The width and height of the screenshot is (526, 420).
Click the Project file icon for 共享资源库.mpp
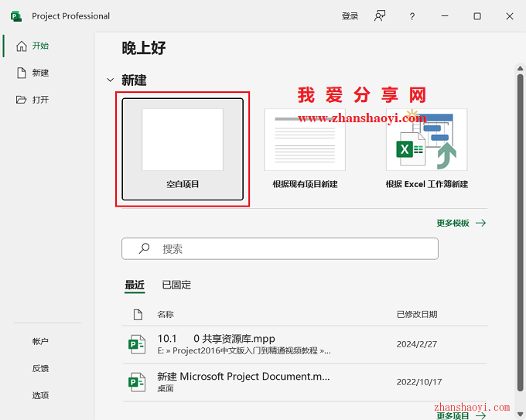(137, 344)
